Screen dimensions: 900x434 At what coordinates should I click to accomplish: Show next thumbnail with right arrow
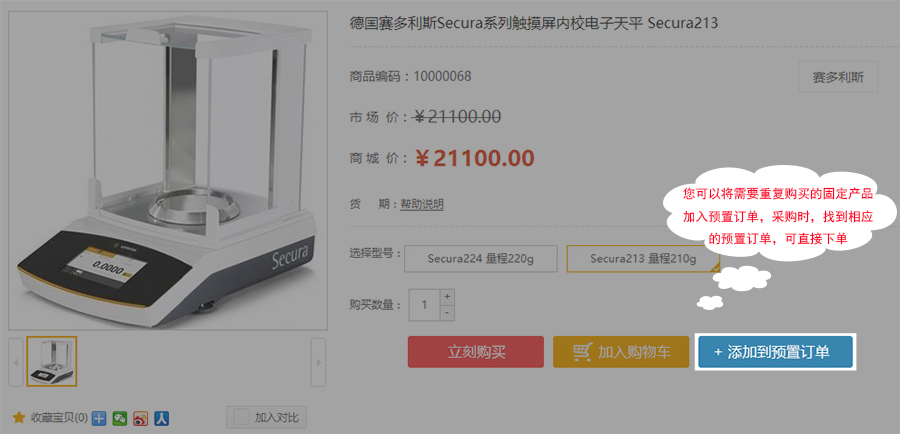[x=318, y=362]
